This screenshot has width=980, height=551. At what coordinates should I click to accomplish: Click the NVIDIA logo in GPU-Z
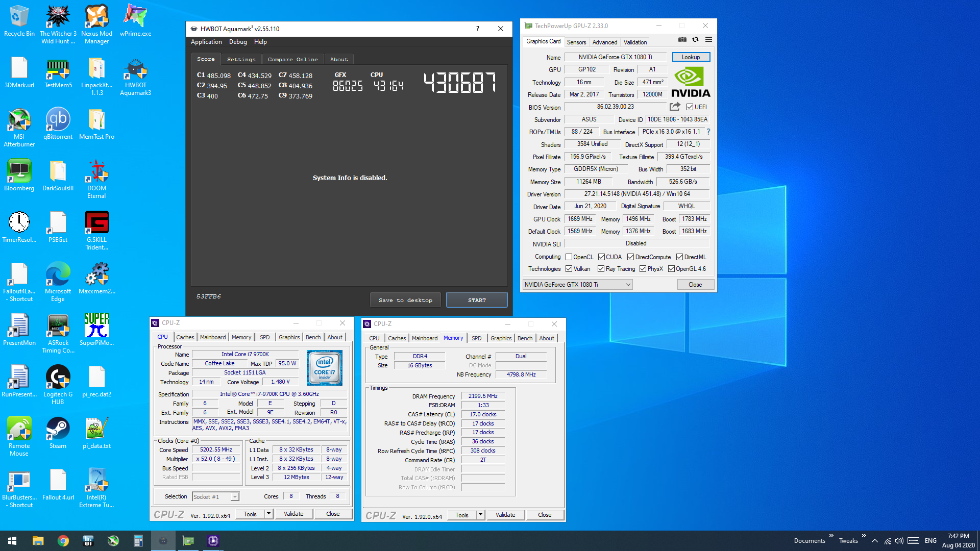coord(690,83)
